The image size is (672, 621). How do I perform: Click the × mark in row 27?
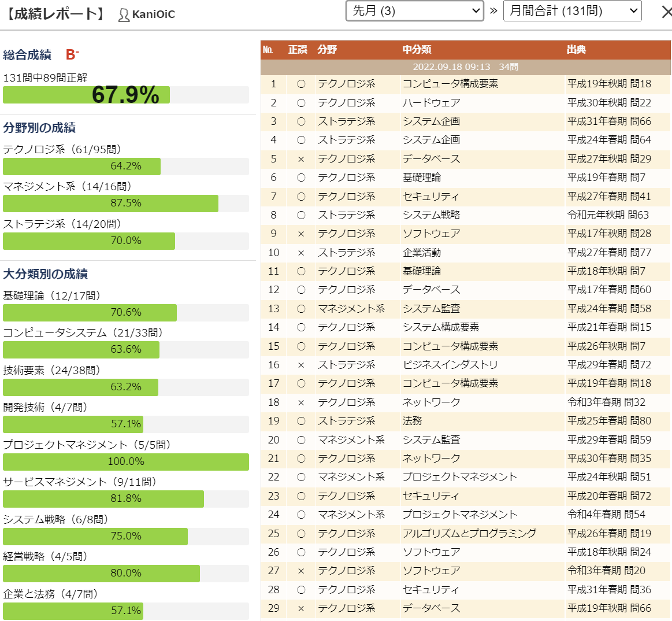(x=301, y=571)
